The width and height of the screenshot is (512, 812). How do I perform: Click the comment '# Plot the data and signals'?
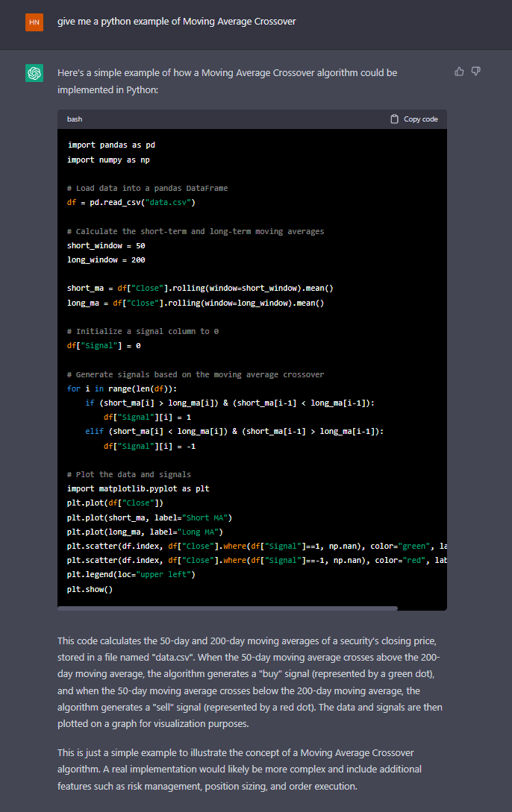(128, 475)
